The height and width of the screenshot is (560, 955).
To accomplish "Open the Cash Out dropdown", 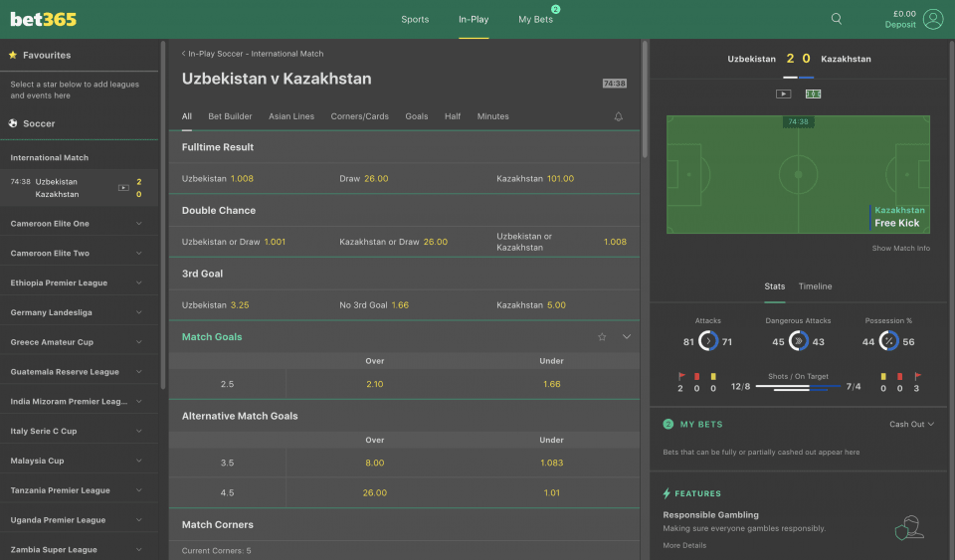I will 911,425.
